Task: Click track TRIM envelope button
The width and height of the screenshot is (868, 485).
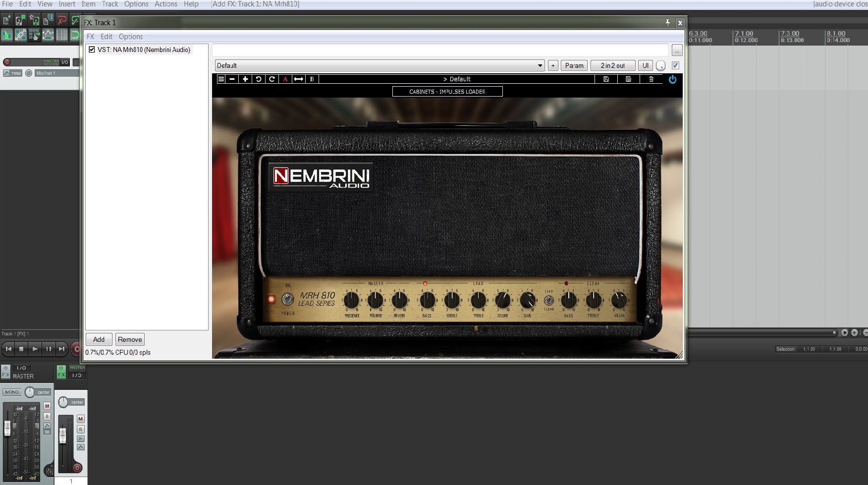Action: 13,73
